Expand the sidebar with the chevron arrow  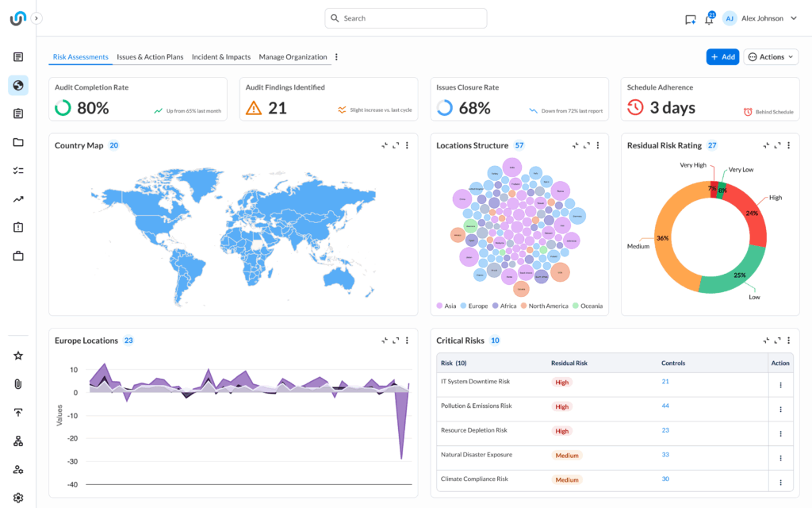tap(36, 18)
